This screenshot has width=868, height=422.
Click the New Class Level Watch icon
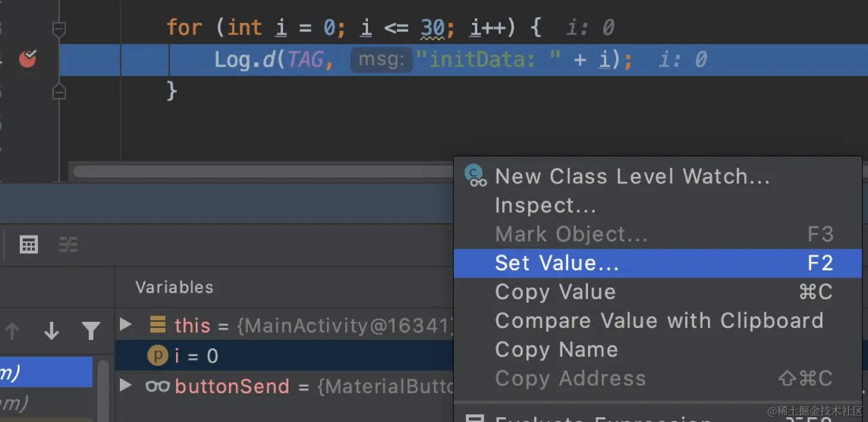[x=477, y=176]
